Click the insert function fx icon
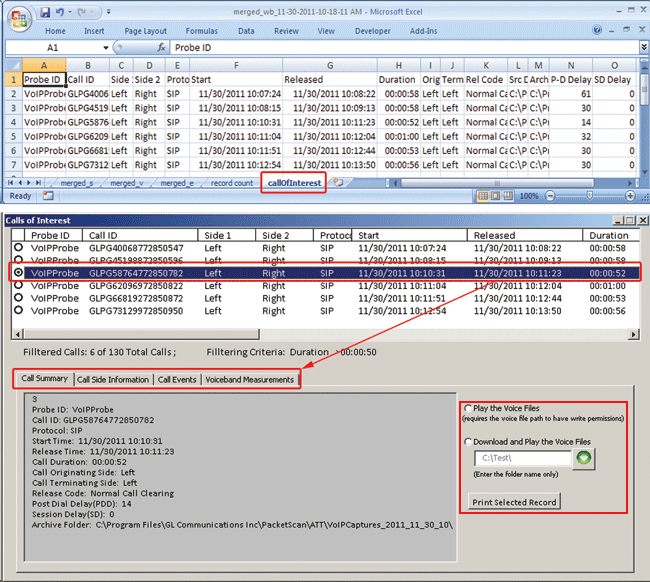This screenshot has width=650, height=582. point(161,48)
